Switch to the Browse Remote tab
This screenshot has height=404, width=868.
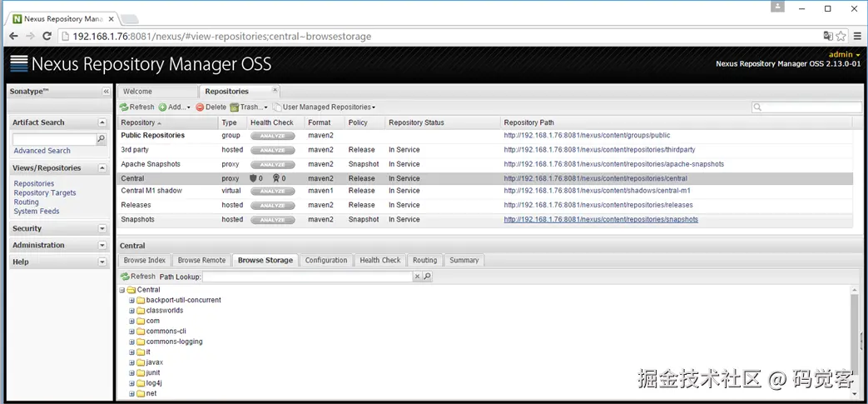pyautogui.click(x=201, y=260)
